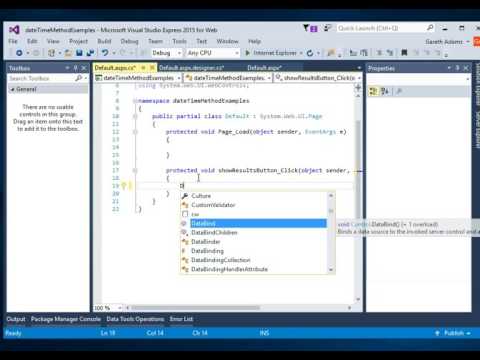
Task: Open the Gareth Adams account dropdown
Action: tap(447, 42)
